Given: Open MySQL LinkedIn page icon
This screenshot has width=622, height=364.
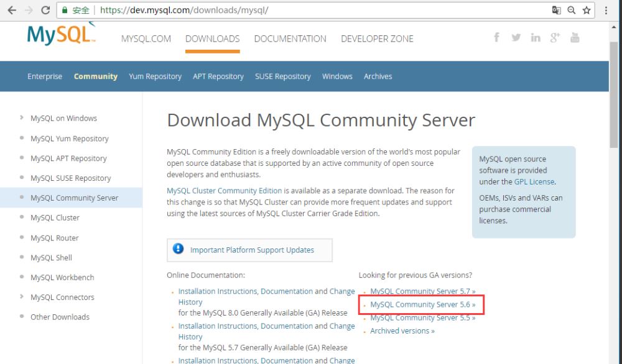Looking at the screenshot, I should 536,38.
